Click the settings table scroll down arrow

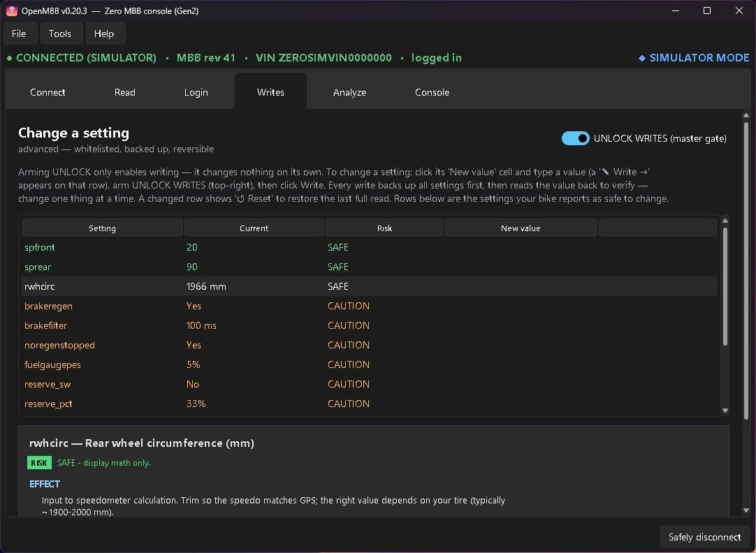point(725,411)
